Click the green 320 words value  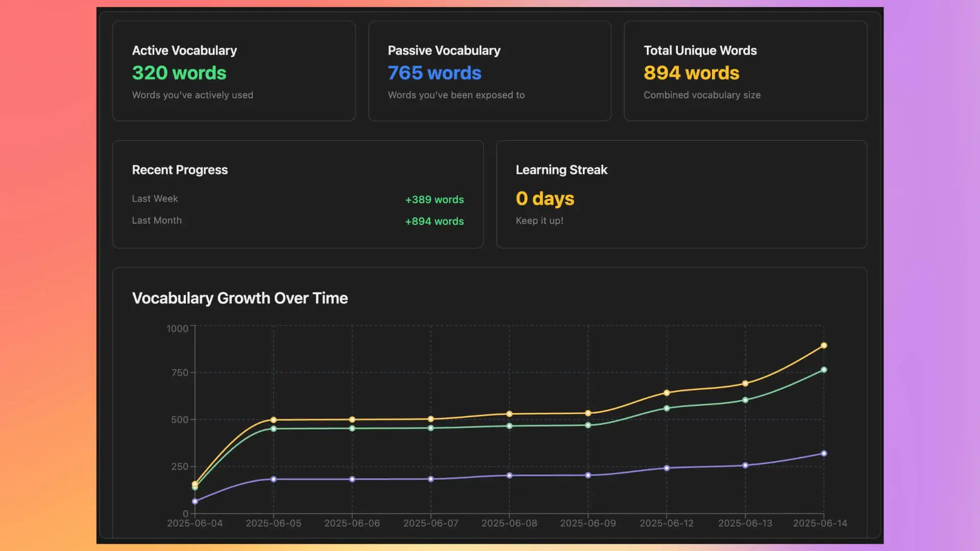click(x=179, y=73)
